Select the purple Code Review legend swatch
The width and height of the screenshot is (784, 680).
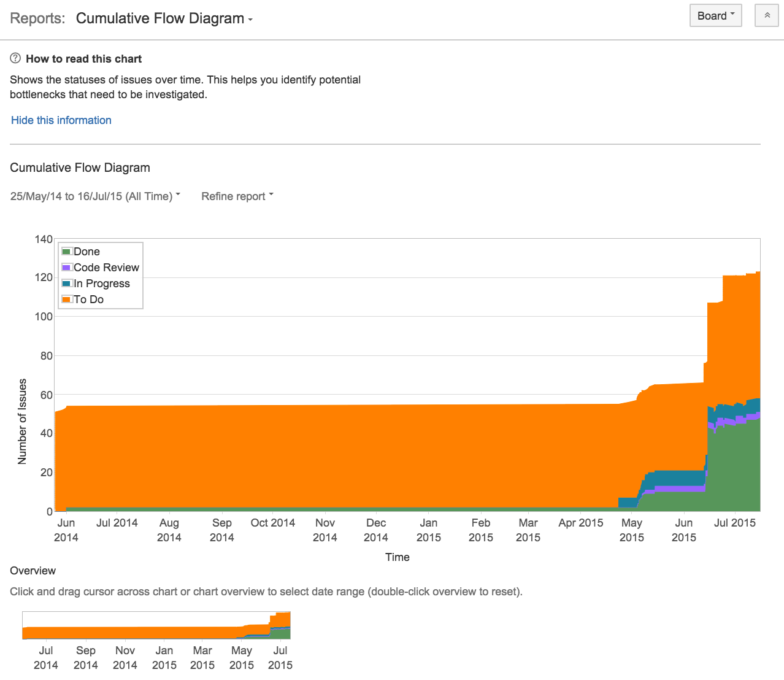(66, 267)
